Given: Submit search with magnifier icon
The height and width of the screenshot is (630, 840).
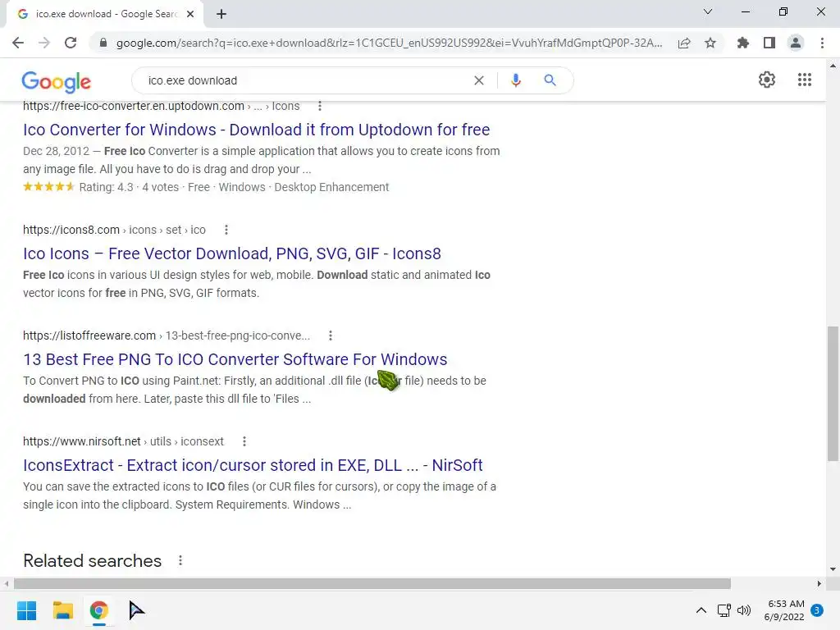Looking at the screenshot, I should 550,80.
